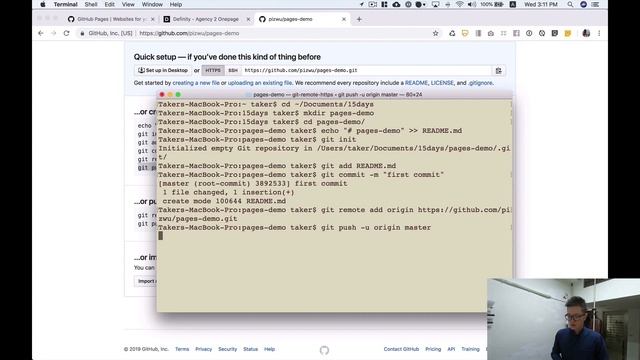The image size is (640, 360).
Task: Open the Help footer link
Action: click(269, 349)
